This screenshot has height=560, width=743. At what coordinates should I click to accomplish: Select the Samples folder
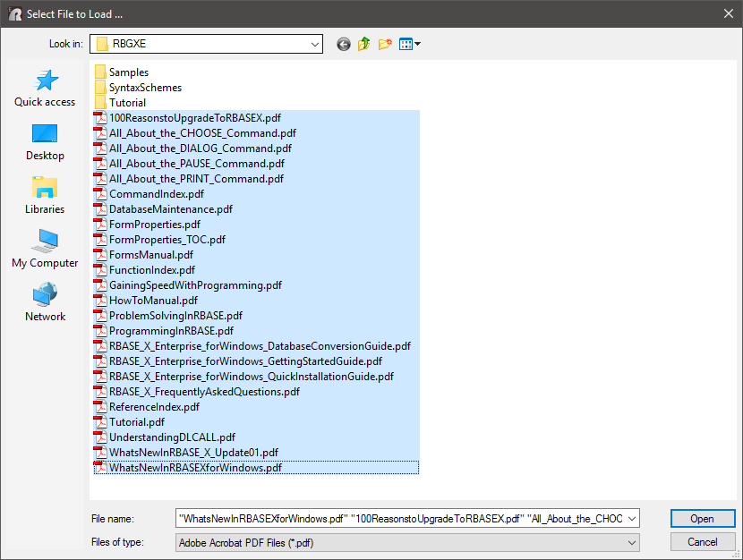point(129,72)
